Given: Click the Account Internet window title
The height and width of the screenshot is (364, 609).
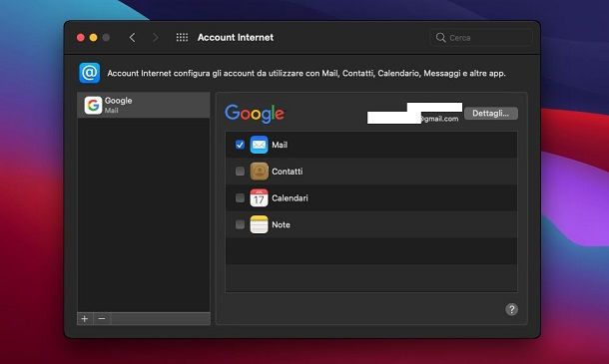Looking at the screenshot, I should (236, 37).
